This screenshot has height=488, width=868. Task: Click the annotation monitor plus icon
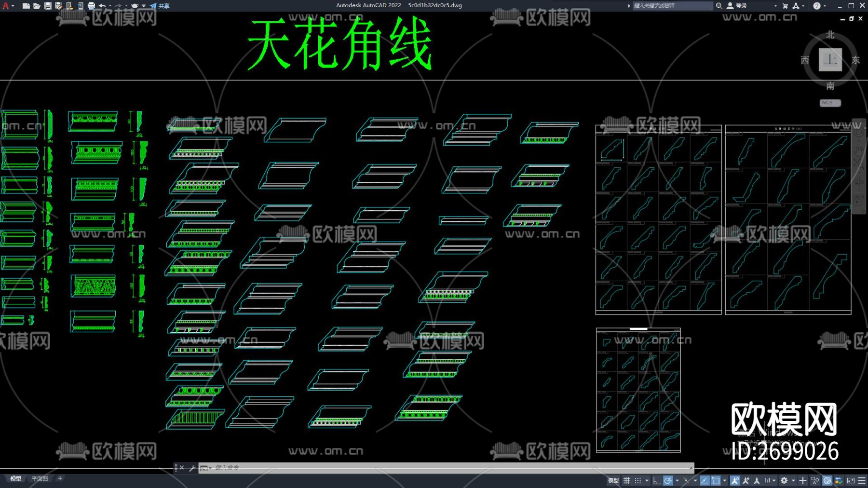point(803,480)
